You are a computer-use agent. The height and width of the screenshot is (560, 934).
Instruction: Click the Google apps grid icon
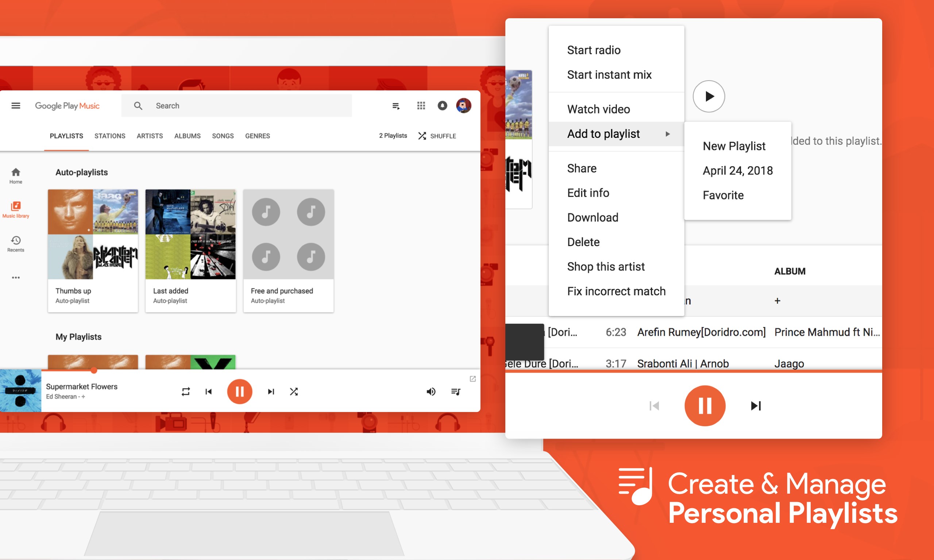421,106
